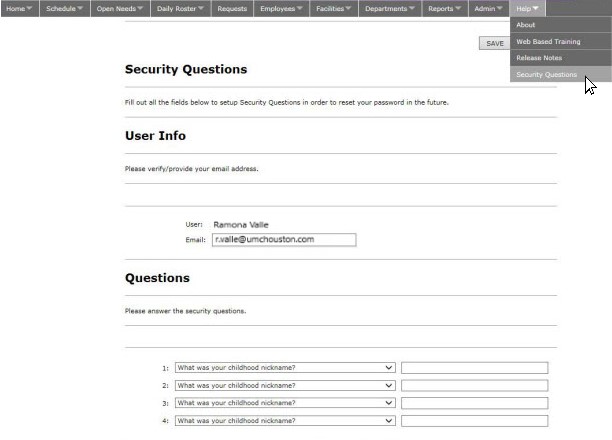Open the Admin menu
612x440 pixels.
489,8
